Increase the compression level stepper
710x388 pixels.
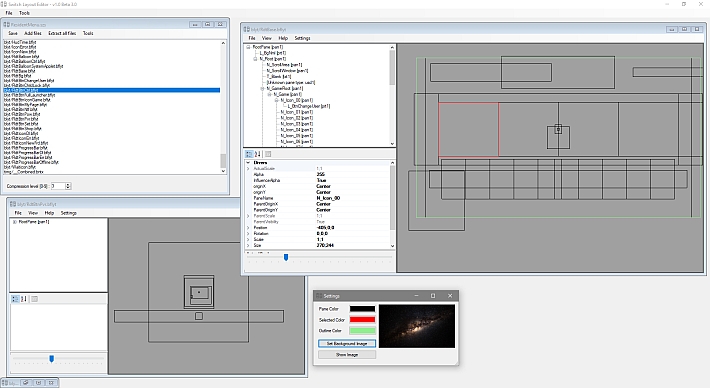[68, 184]
